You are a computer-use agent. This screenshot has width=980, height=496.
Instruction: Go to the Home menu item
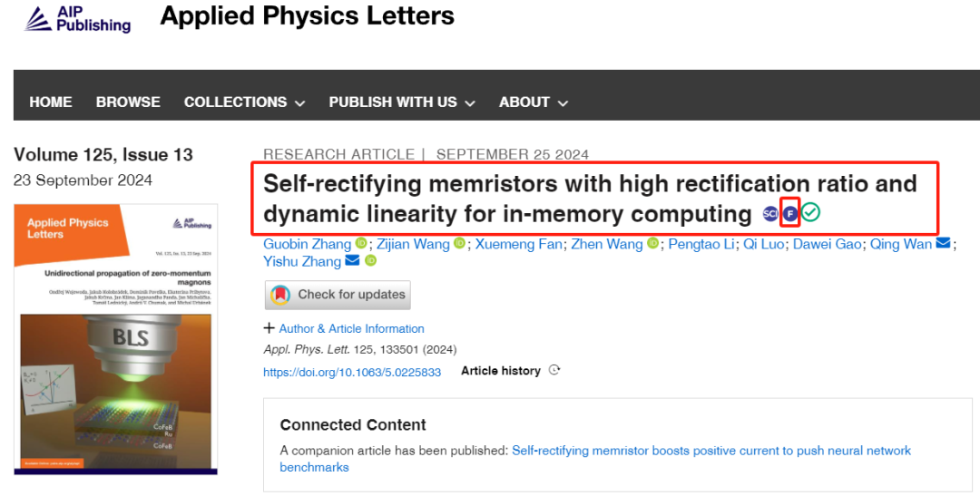[51, 102]
